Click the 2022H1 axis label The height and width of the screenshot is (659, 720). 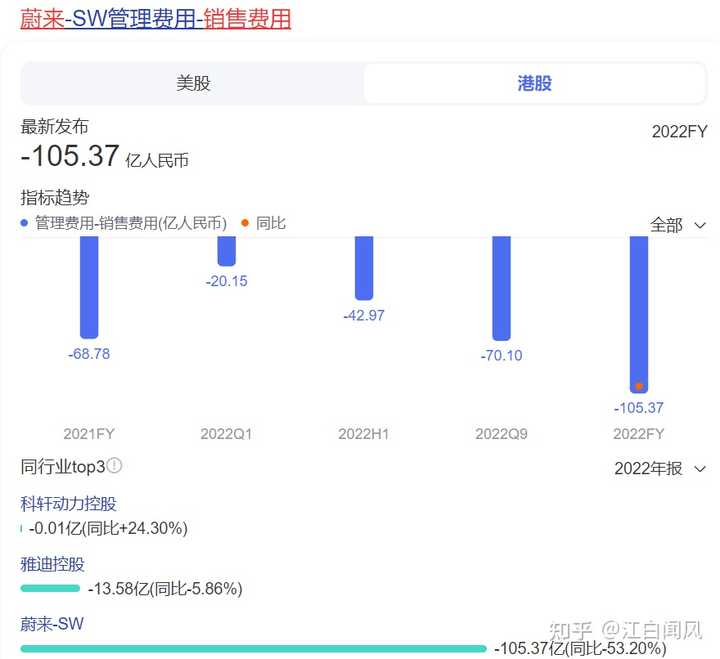[x=364, y=434]
